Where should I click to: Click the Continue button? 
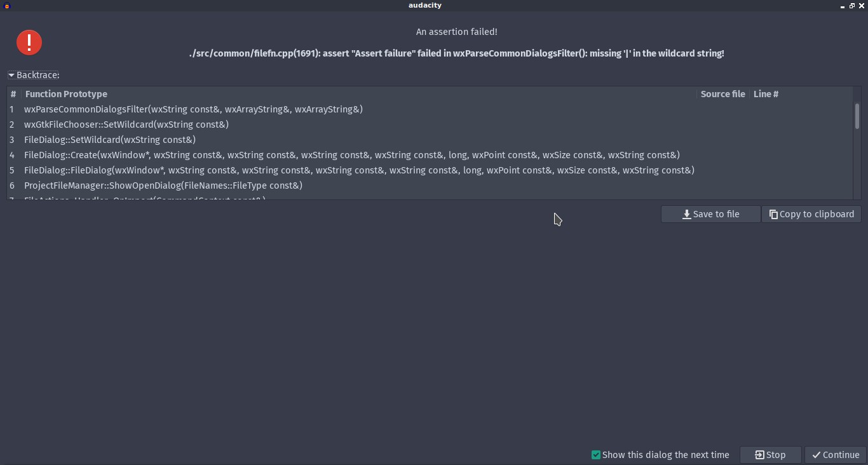836,455
